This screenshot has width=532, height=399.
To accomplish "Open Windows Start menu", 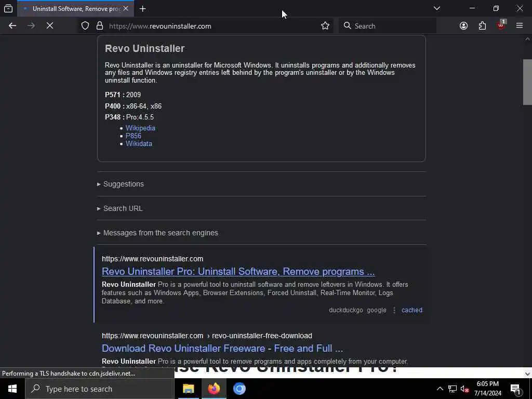I will coord(12,389).
